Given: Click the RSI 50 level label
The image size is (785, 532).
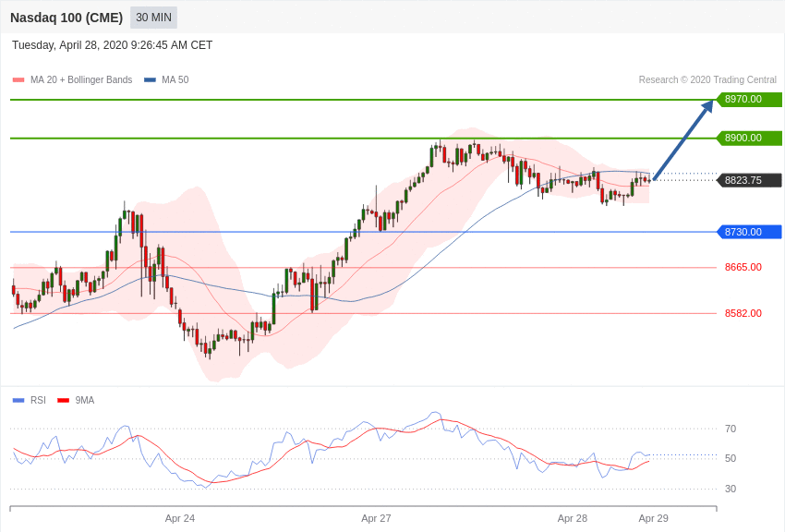Looking at the screenshot, I should [731, 458].
